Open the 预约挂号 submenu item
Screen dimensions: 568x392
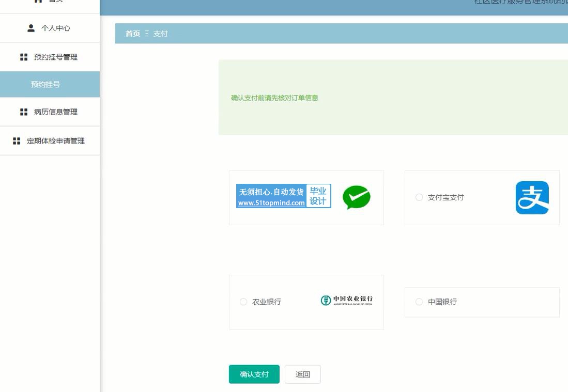pyautogui.click(x=50, y=84)
